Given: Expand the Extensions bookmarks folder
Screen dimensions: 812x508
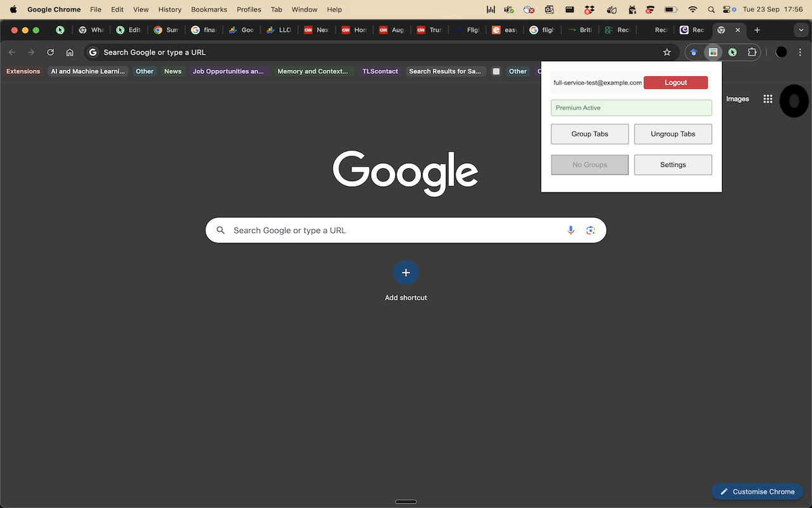Looking at the screenshot, I should pyautogui.click(x=23, y=71).
